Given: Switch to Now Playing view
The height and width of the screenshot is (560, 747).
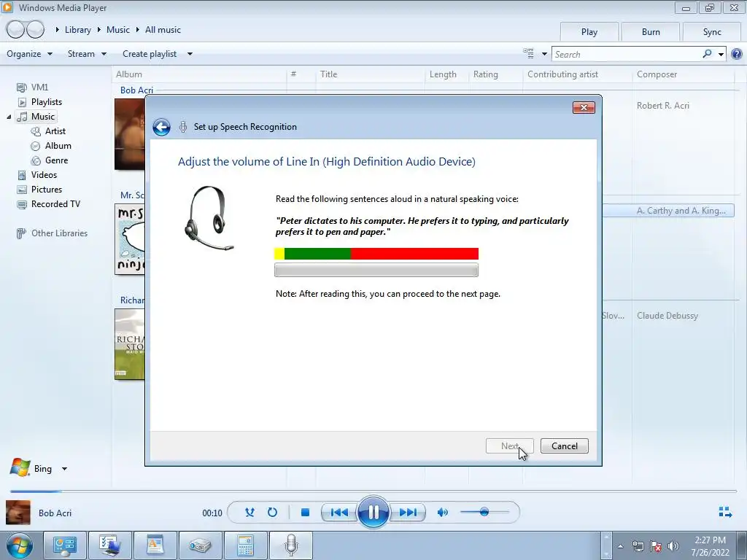Looking at the screenshot, I should (x=725, y=513).
